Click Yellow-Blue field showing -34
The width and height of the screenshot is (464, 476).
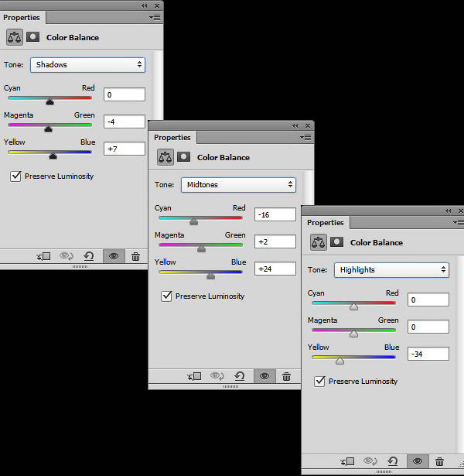pos(428,354)
